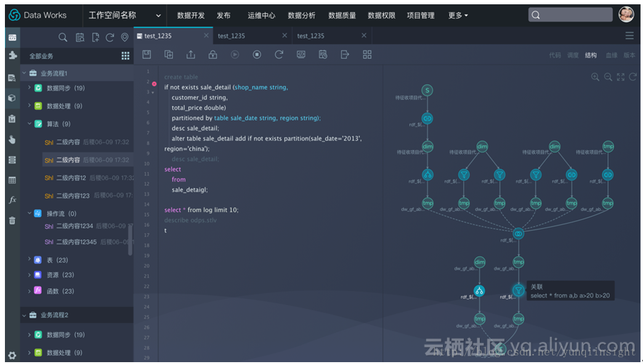The height and width of the screenshot is (364, 643).
Task: Open the user avatar profile
Action: point(626,15)
